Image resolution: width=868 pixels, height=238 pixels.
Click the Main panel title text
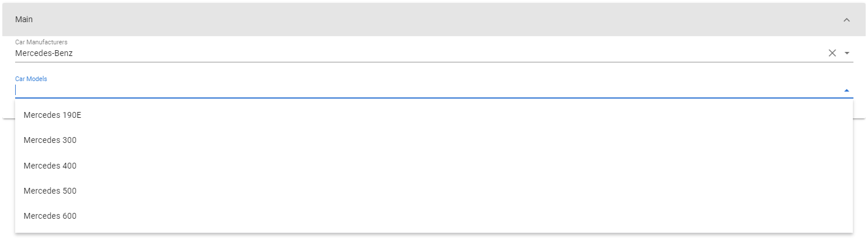click(x=24, y=19)
